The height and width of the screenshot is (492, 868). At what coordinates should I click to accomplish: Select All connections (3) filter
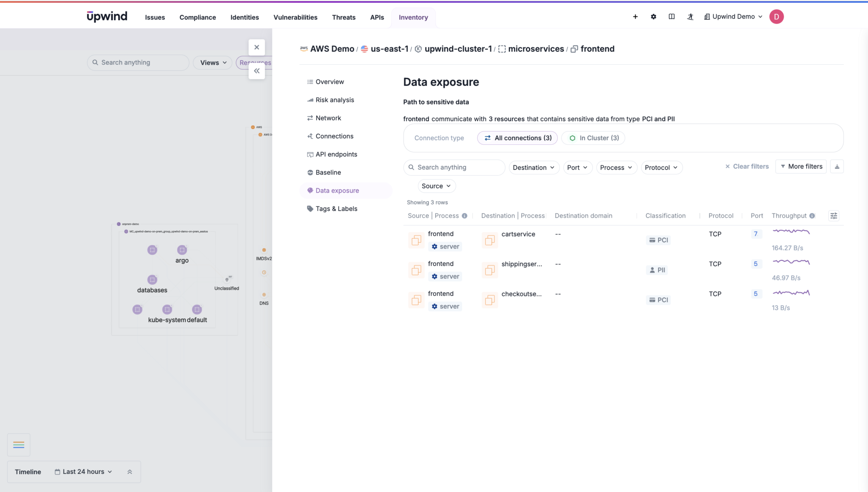click(x=517, y=138)
